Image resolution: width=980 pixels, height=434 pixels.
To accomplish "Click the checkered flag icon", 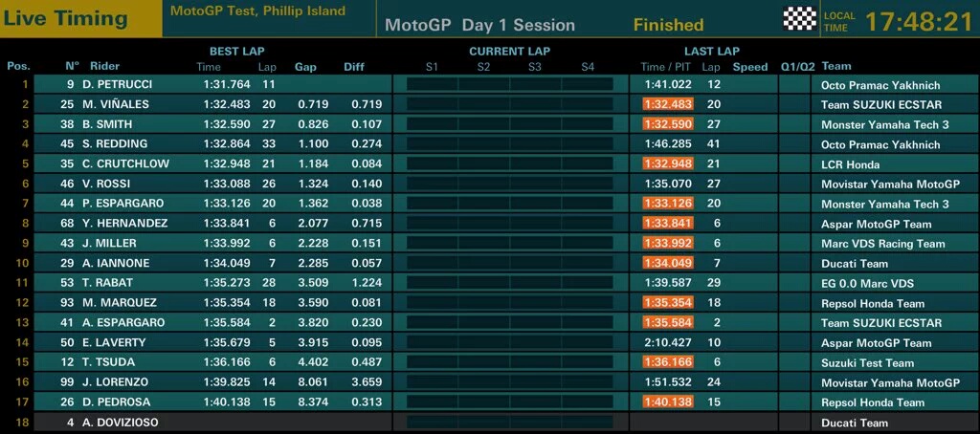I will pos(800,18).
